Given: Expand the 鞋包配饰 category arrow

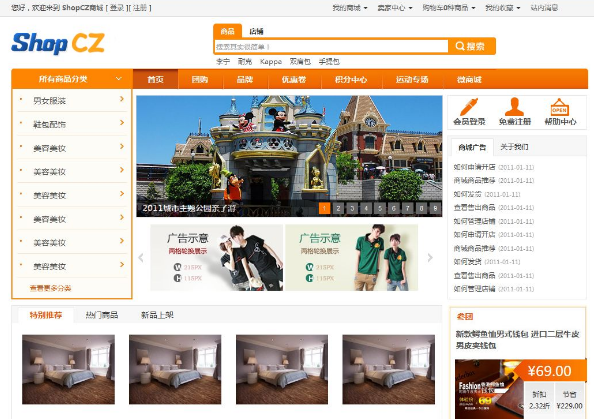Looking at the screenshot, I should pos(122,123).
